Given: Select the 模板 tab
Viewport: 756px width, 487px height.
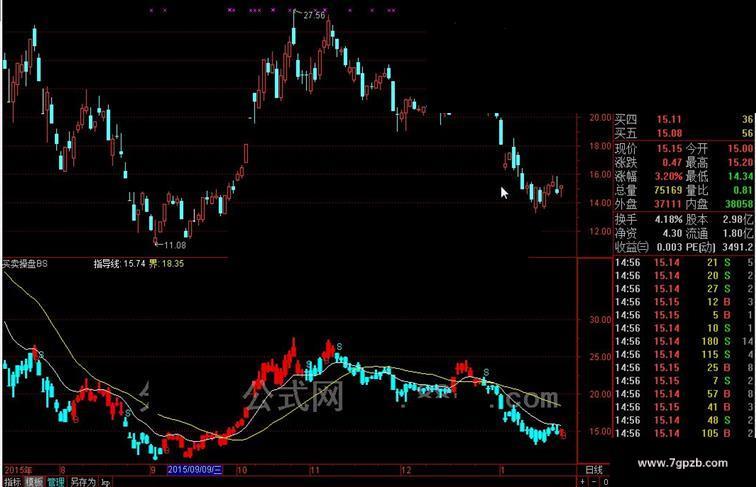Looking at the screenshot, I should (34, 482).
